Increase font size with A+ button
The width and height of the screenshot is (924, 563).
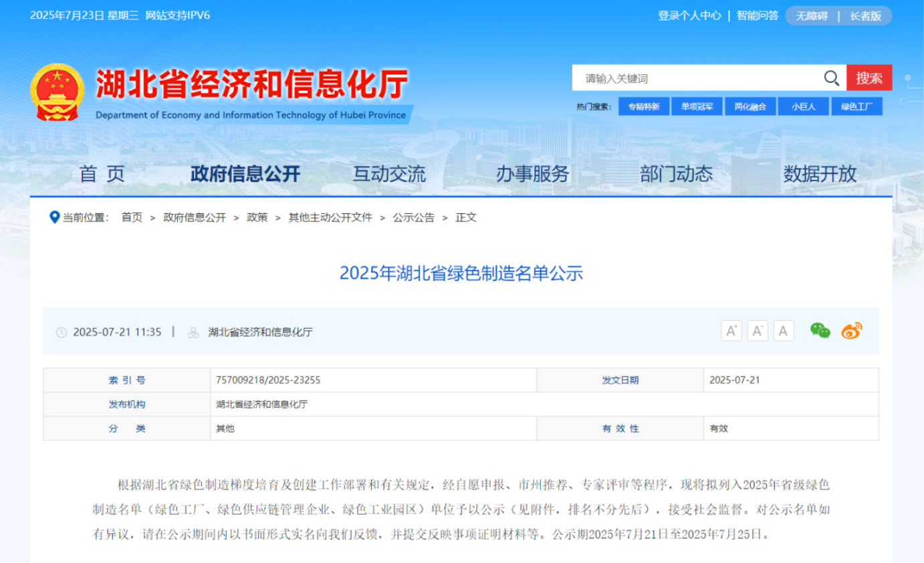tap(731, 331)
